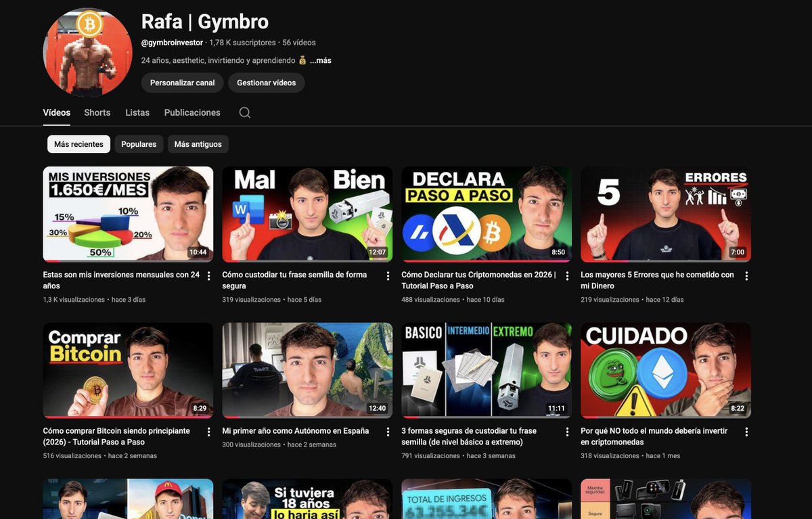The height and width of the screenshot is (519, 812).
Task: Open title 'Mi primer año como Autónomo en España'
Action: (296, 431)
